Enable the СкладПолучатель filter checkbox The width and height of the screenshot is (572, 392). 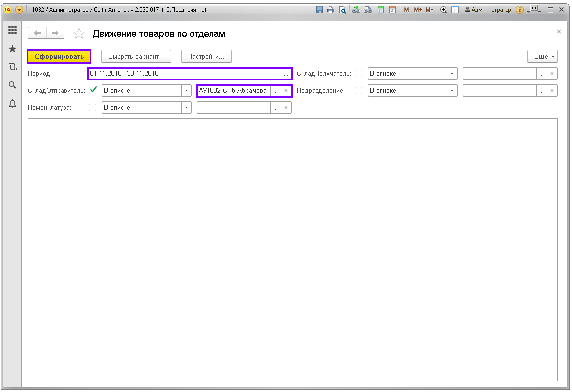pyautogui.click(x=358, y=74)
